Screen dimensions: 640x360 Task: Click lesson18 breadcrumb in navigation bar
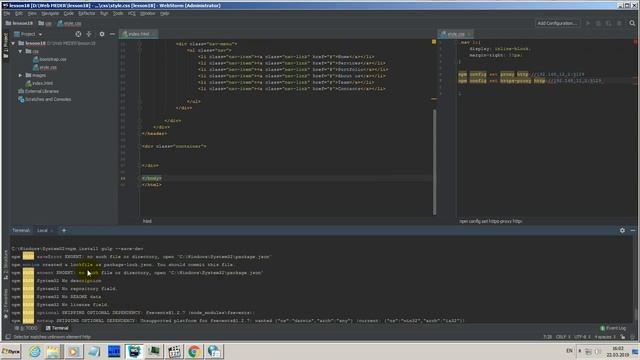click(x=19, y=23)
